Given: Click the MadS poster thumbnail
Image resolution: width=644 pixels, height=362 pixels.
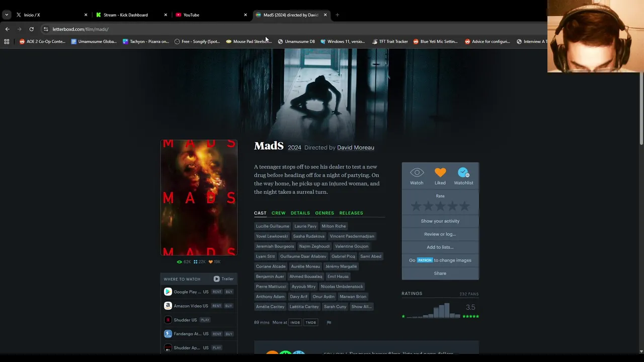Looking at the screenshot, I should (x=199, y=198).
